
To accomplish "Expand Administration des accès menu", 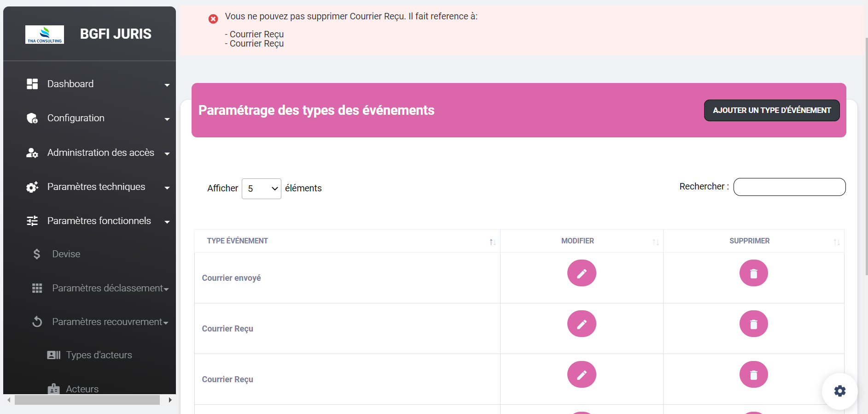I will [x=100, y=153].
